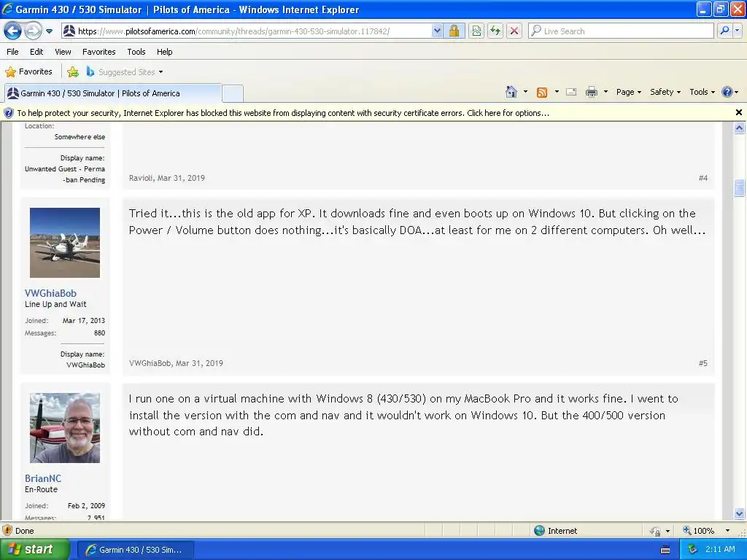
Task: Select the Garmin 430 / 530 Sim taskbar button
Action: [135, 550]
